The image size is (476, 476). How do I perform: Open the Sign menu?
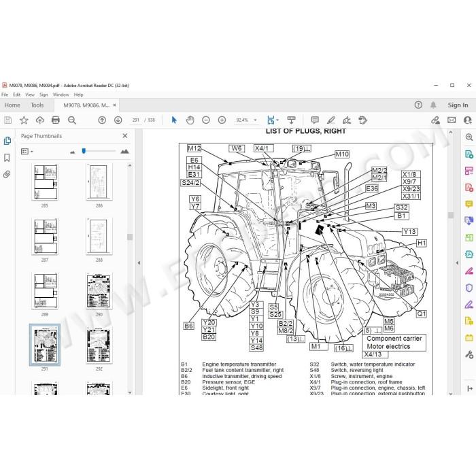[x=44, y=95]
